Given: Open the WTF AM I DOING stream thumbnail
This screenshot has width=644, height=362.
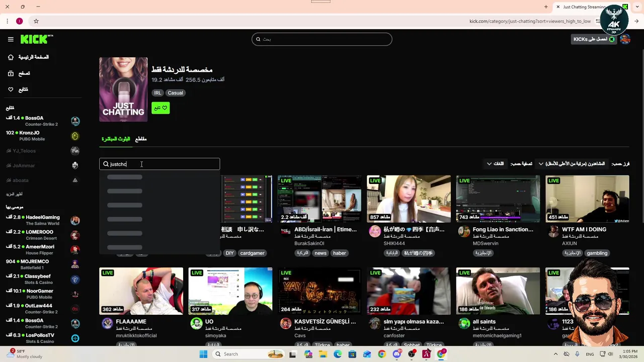Looking at the screenshot, I should coord(587,199).
